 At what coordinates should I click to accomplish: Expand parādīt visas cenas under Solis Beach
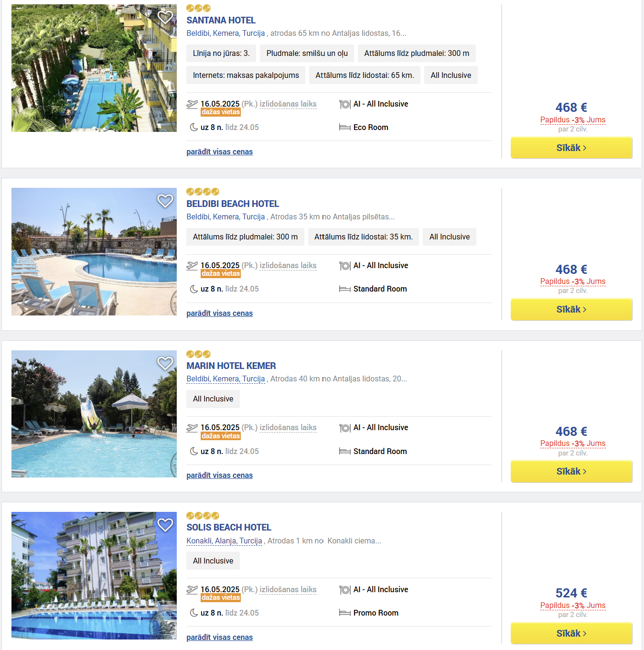click(x=220, y=638)
